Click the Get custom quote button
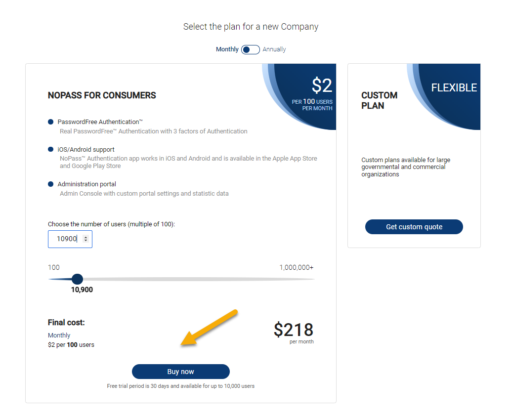The image size is (511, 420). point(414,227)
